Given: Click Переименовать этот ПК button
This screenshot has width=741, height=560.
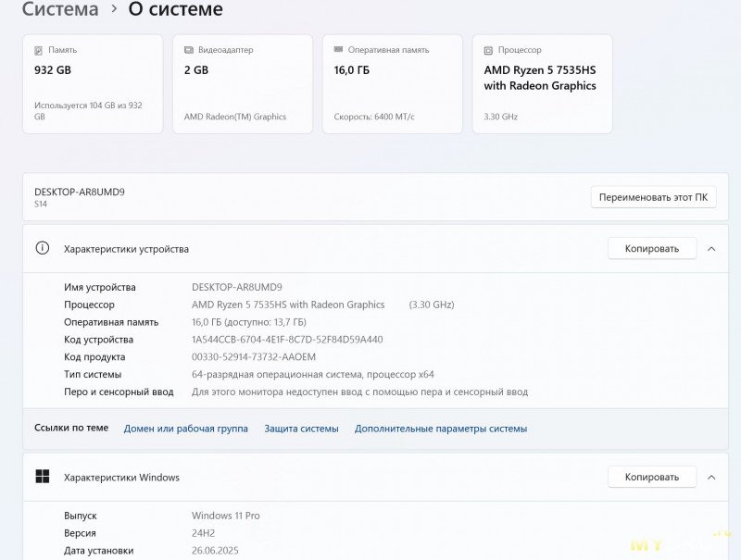Looking at the screenshot, I should [653, 197].
